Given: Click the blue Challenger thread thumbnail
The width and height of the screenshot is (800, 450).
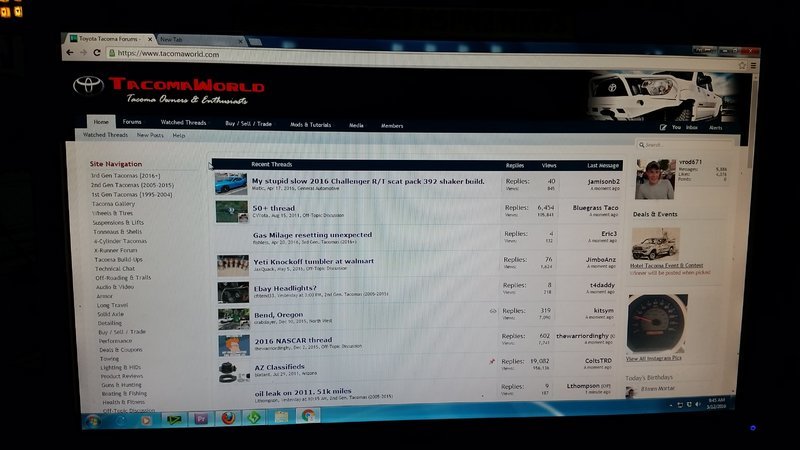Looking at the screenshot, I should click(x=231, y=184).
